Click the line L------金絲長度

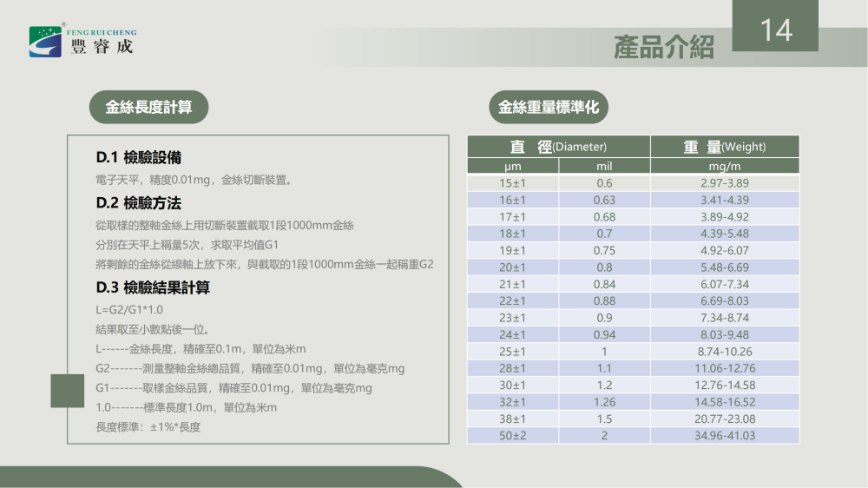coord(201,349)
